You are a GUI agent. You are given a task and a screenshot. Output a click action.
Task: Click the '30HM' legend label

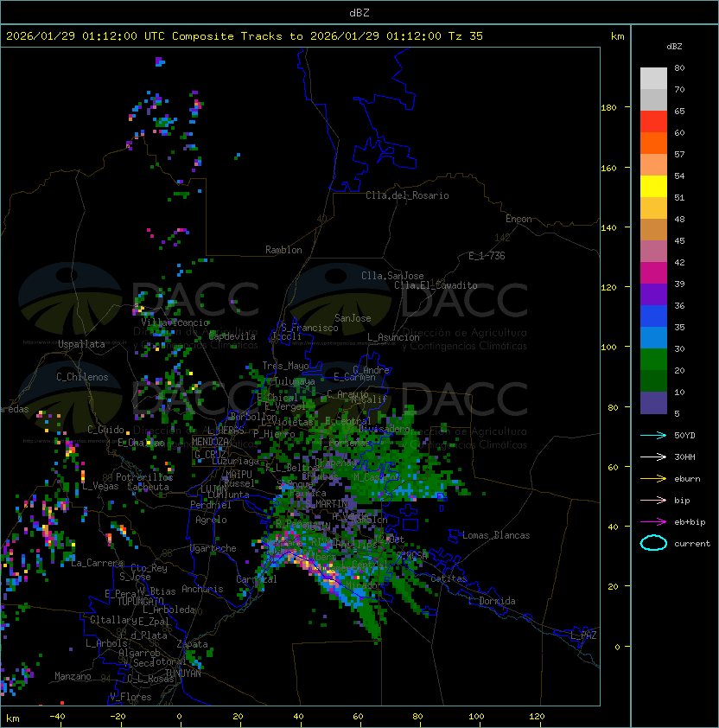(684, 457)
